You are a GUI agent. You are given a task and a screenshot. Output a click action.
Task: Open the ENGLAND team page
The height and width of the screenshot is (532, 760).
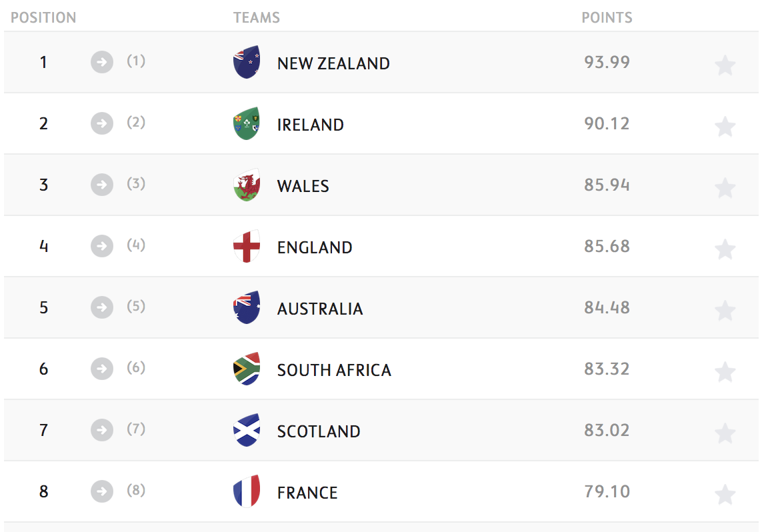315,246
